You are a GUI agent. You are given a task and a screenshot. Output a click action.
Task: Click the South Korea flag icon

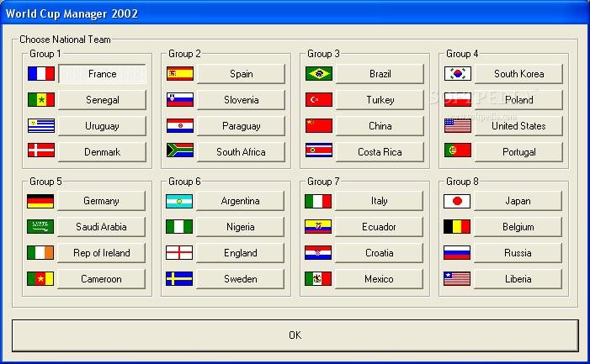point(458,74)
